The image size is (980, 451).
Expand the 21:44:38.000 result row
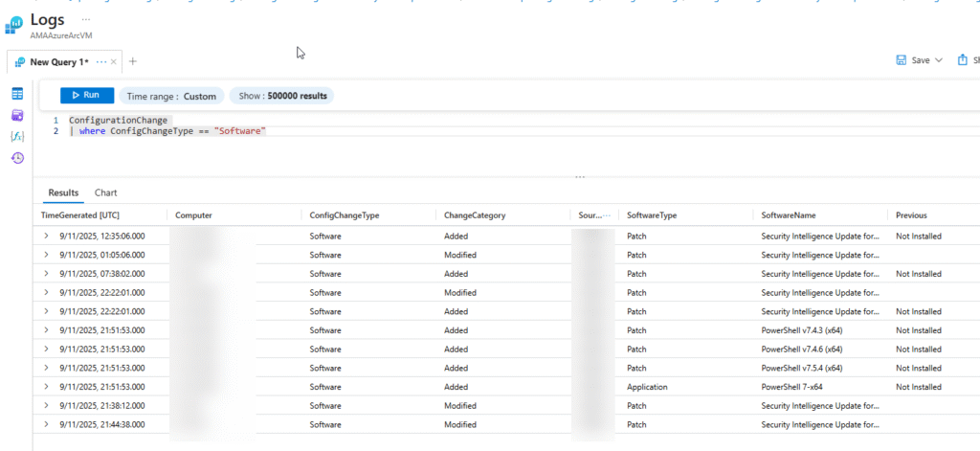[x=46, y=424]
